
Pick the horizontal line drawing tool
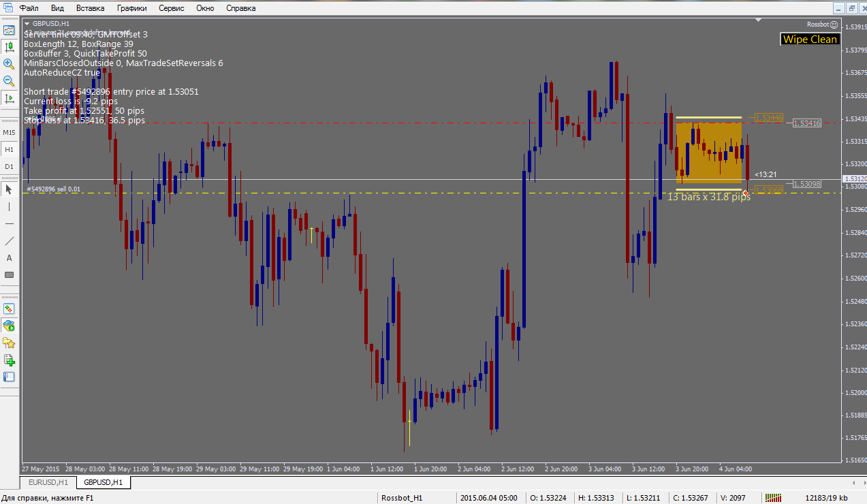pyautogui.click(x=9, y=223)
